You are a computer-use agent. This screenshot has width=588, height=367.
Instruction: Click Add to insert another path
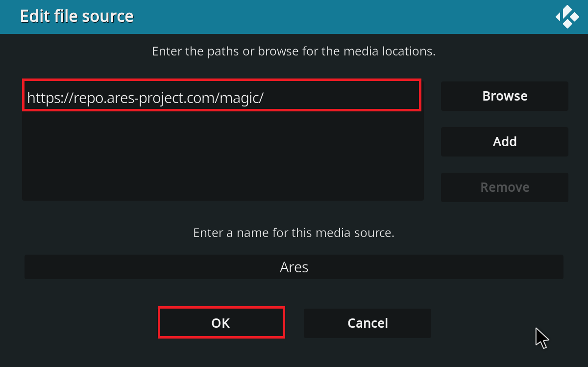click(505, 142)
